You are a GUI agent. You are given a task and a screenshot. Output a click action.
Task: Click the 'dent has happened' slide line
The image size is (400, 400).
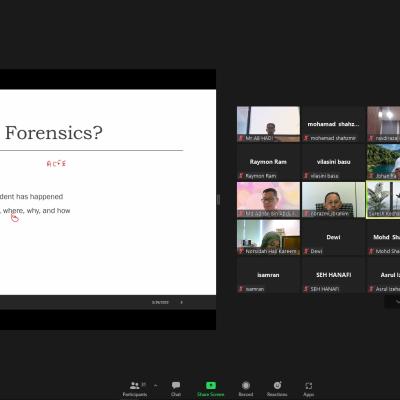click(x=32, y=197)
